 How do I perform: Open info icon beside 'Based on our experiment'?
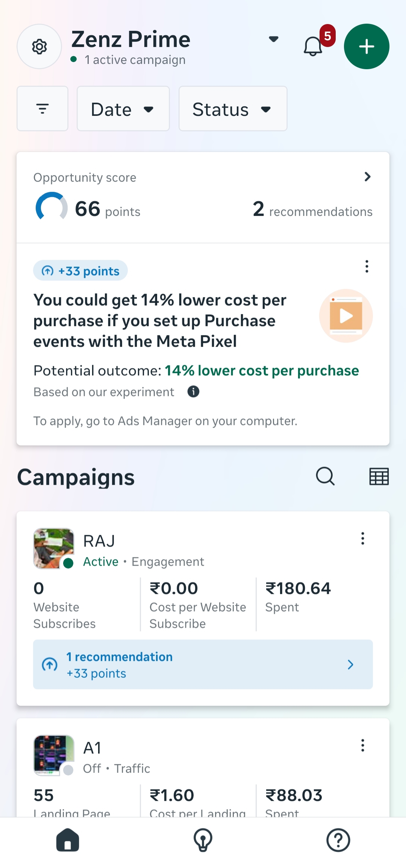(x=193, y=392)
